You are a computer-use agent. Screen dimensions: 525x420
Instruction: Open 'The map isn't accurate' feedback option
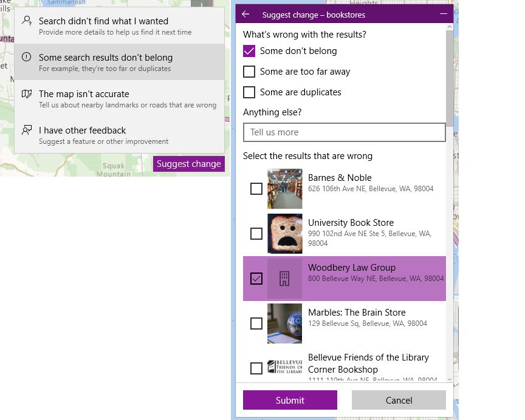[120, 98]
